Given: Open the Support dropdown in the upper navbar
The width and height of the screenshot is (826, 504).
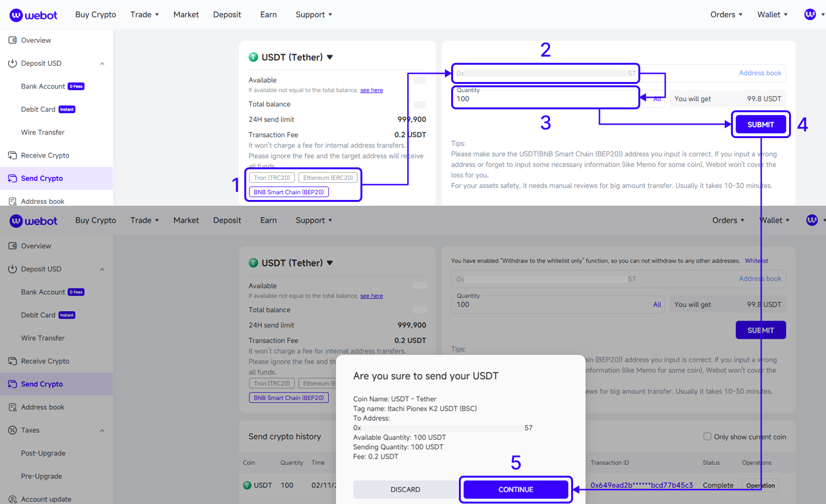Looking at the screenshot, I should coord(314,14).
